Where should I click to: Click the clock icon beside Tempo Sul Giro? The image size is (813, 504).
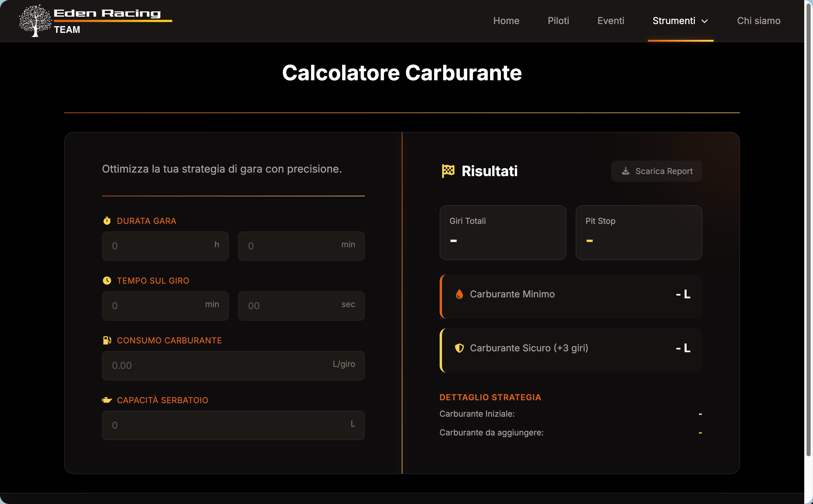pos(107,280)
